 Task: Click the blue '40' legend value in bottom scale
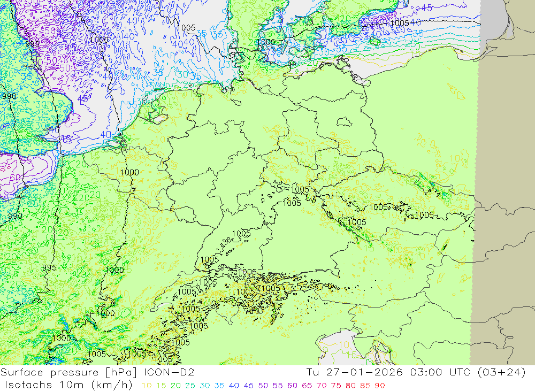(234, 386)
